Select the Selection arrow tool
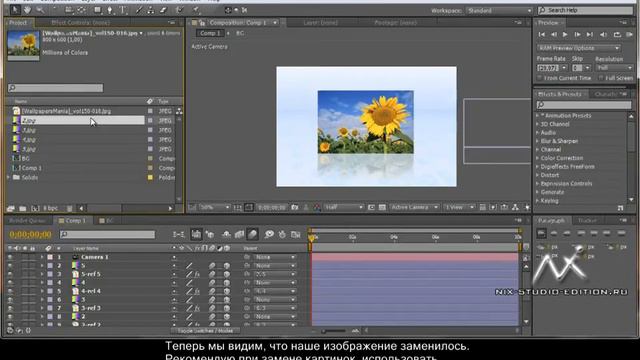 pyautogui.click(x=15, y=10)
